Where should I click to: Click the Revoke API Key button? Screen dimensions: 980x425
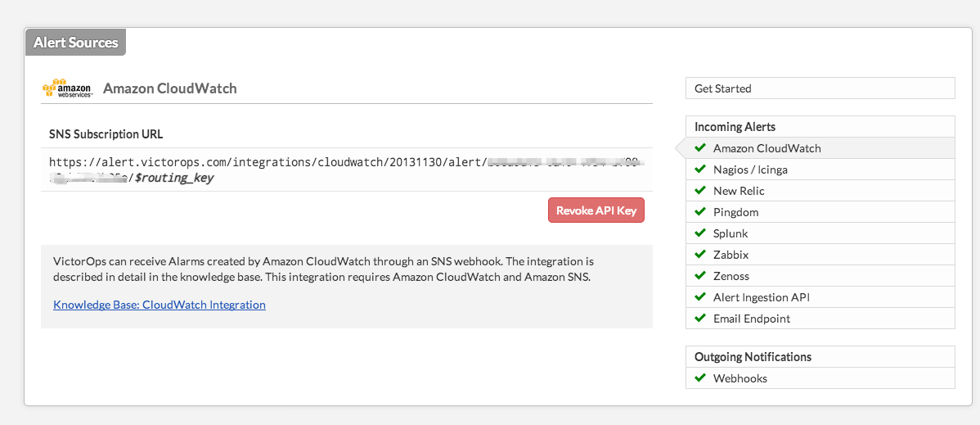(x=596, y=210)
